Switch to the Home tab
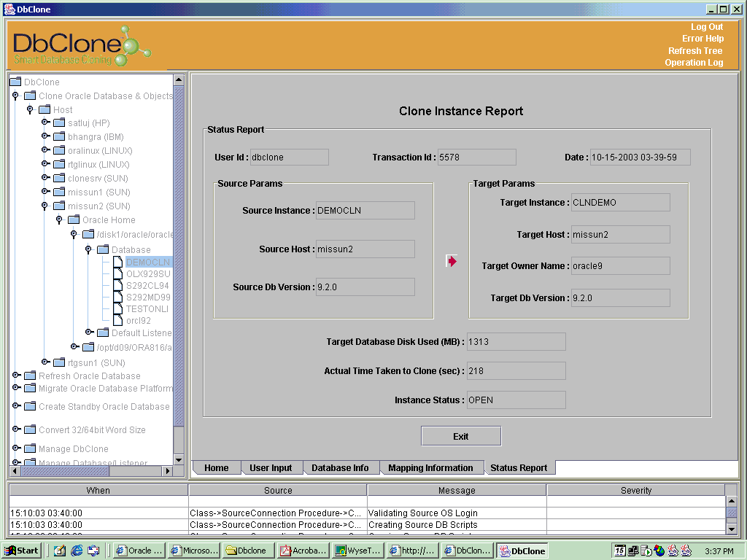The height and width of the screenshot is (560, 747). tap(216, 467)
